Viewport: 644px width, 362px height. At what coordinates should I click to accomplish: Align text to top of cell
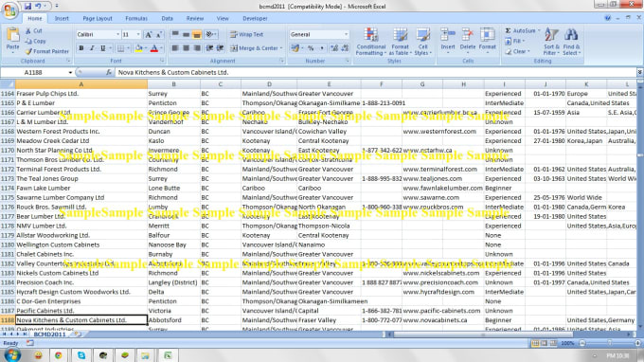click(175, 34)
